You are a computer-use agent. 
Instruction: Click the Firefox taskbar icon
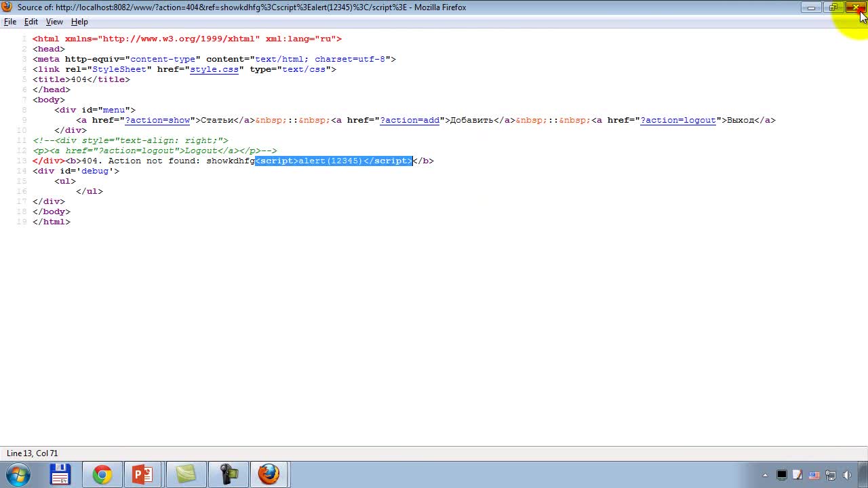(269, 474)
